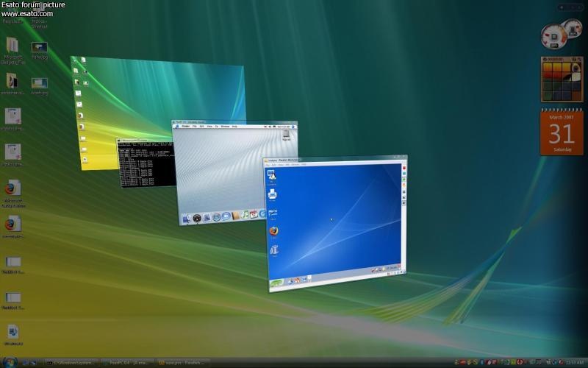Viewport: 588px width, 368px height.
Task: Open the Trash icon on SUSE desktop
Action: tap(274, 250)
